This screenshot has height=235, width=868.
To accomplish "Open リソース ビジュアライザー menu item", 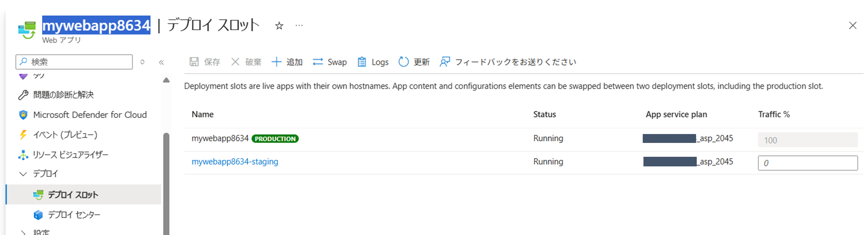I will coord(70,155).
